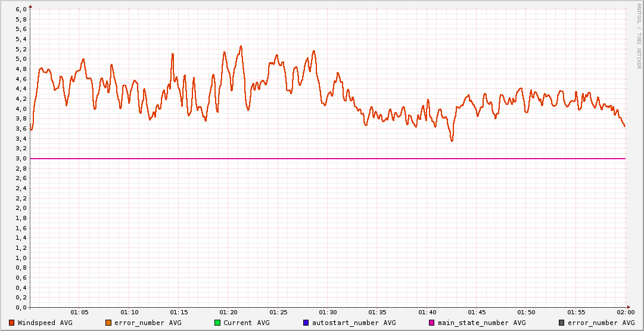
Task: Click the orange error_number legend swatch
Action: (108, 323)
